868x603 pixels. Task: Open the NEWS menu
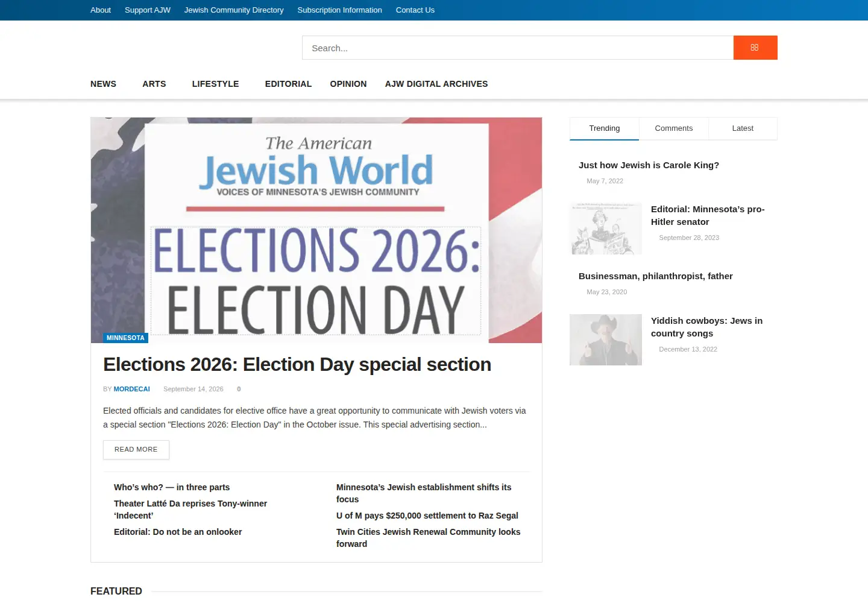(103, 84)
